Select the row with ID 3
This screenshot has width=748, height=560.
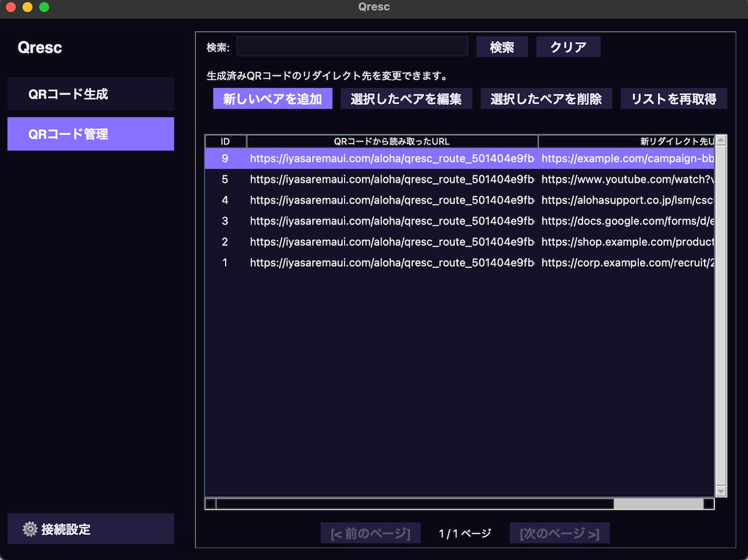pos(460,221)
